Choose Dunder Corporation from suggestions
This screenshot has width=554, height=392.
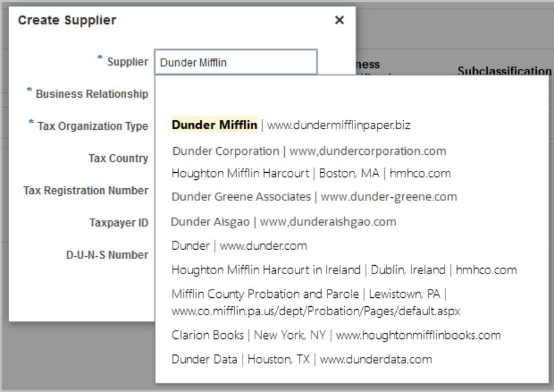(309, 151)
